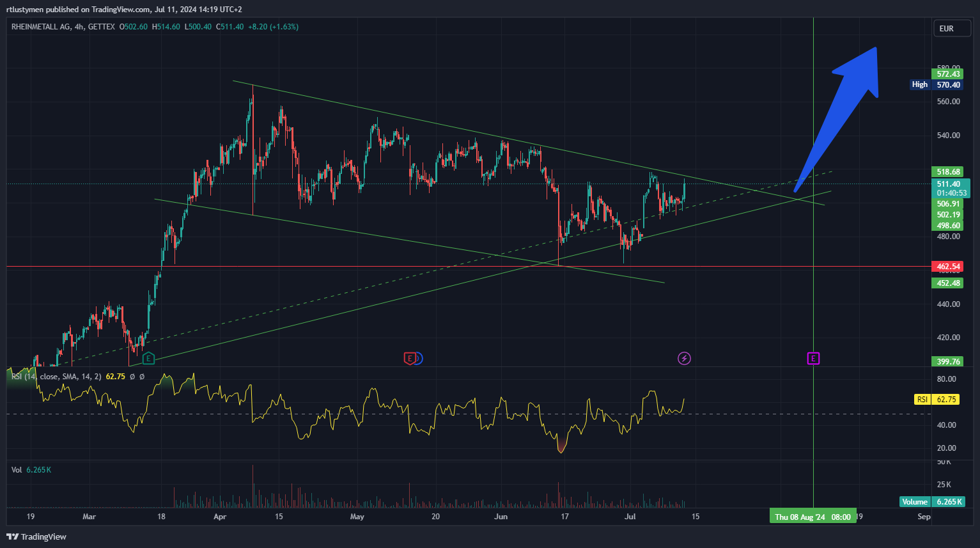Image resolution: width=980 pixels, height=548 pixels.
Task: Select the Vol indicator legend label
Action: pyautogui.click(x=17, y=470)
